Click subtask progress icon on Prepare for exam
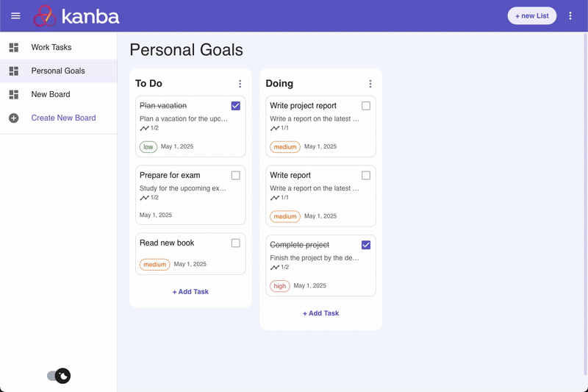 point(144,198)
